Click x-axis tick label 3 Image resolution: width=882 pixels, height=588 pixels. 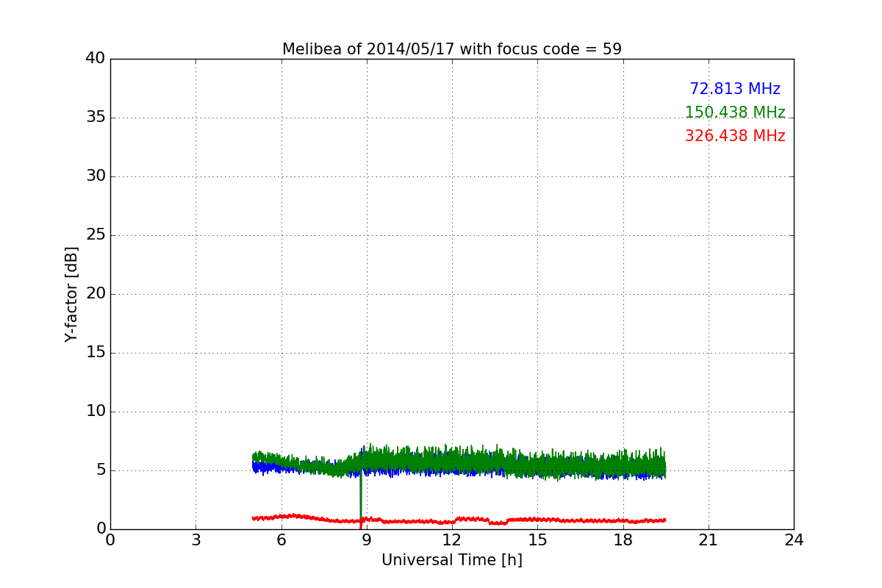coord(196,540)
